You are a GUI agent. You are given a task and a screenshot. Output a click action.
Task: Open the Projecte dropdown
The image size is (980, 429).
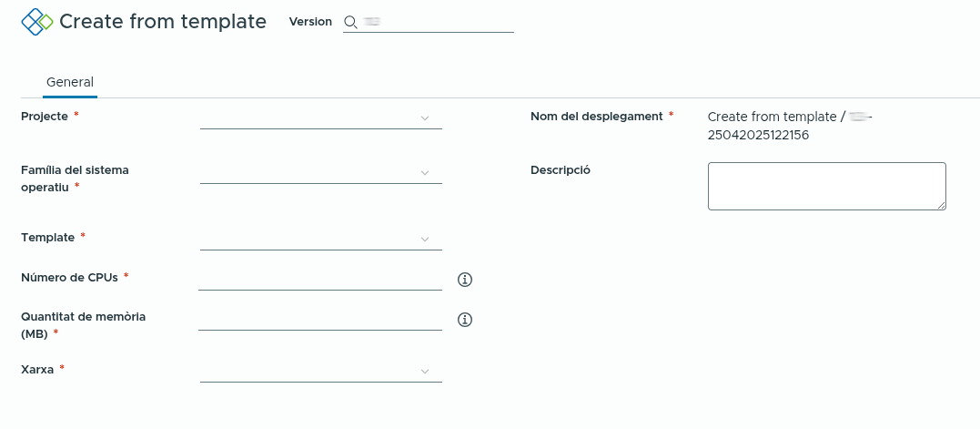pyautogui.click(x=320, y=118)
